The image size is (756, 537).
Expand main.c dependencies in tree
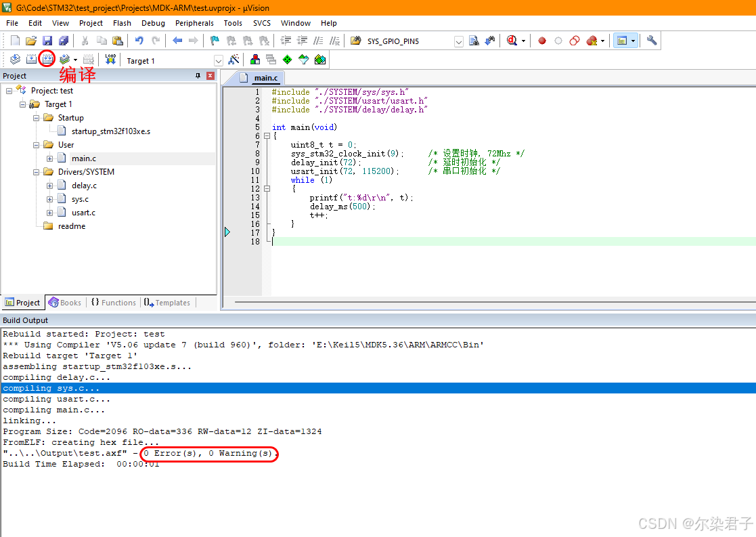tap(49, 158)
